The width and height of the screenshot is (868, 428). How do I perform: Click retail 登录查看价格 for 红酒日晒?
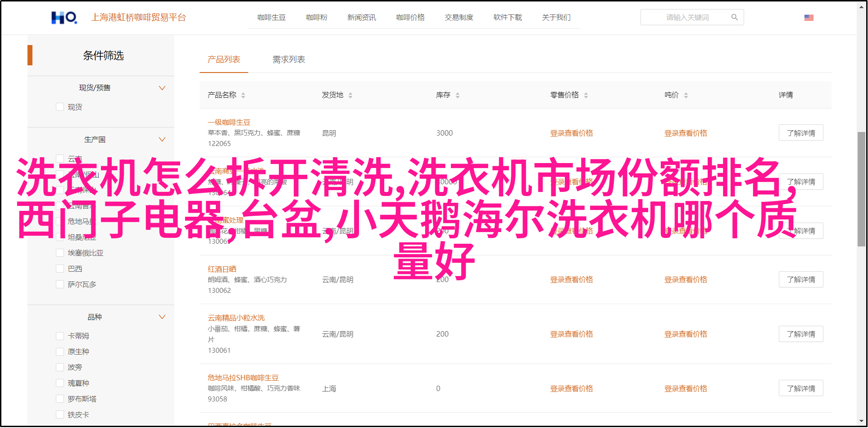click(572, 280)
